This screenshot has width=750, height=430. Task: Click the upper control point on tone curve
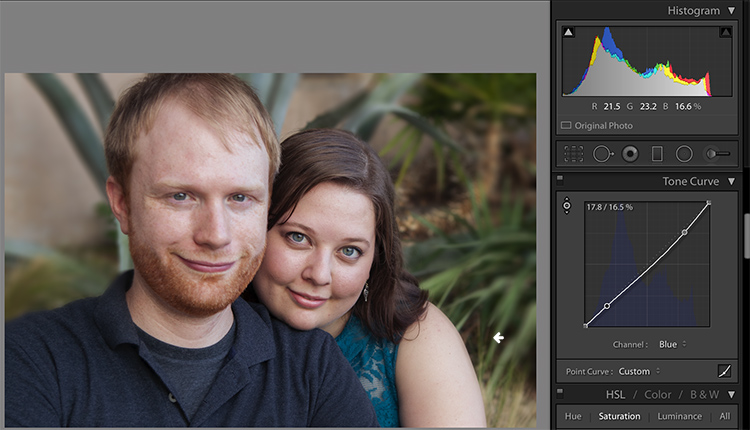coord(684,232)
